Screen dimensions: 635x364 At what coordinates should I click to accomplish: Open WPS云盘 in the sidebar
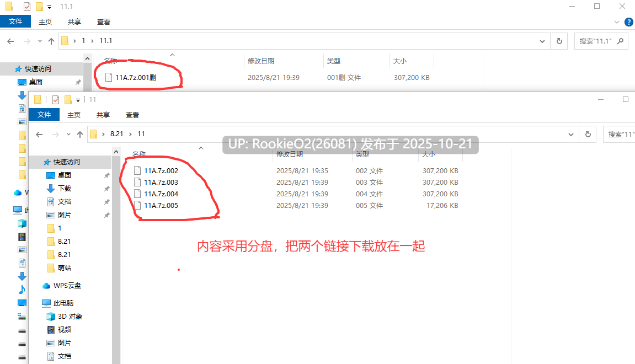[67, 286]
